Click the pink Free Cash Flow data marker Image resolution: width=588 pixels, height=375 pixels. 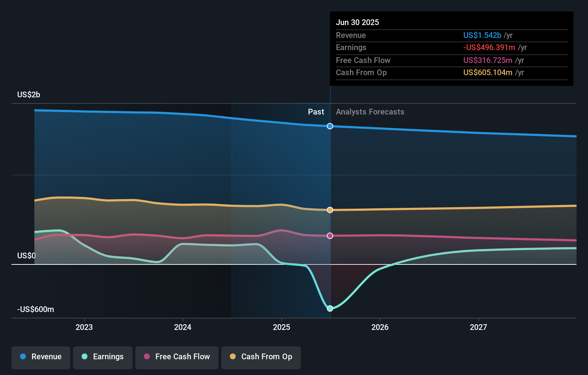(x=330, y=235)
